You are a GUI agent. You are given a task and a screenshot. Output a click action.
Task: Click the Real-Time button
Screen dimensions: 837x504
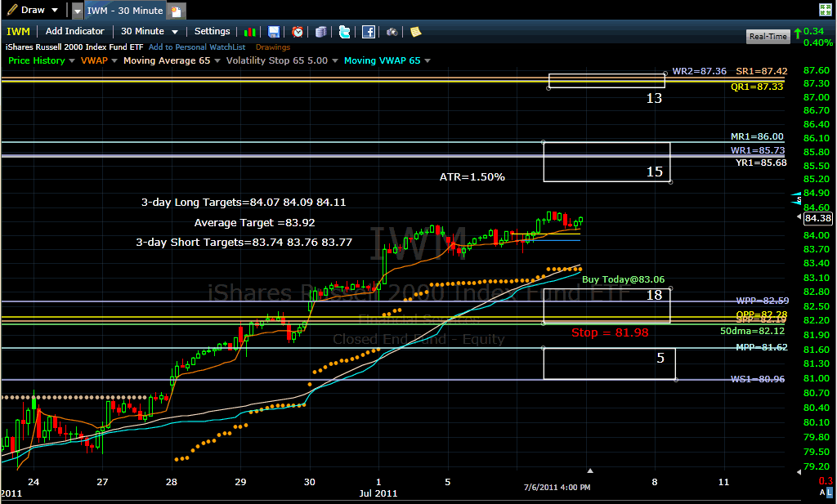[768, 36]
